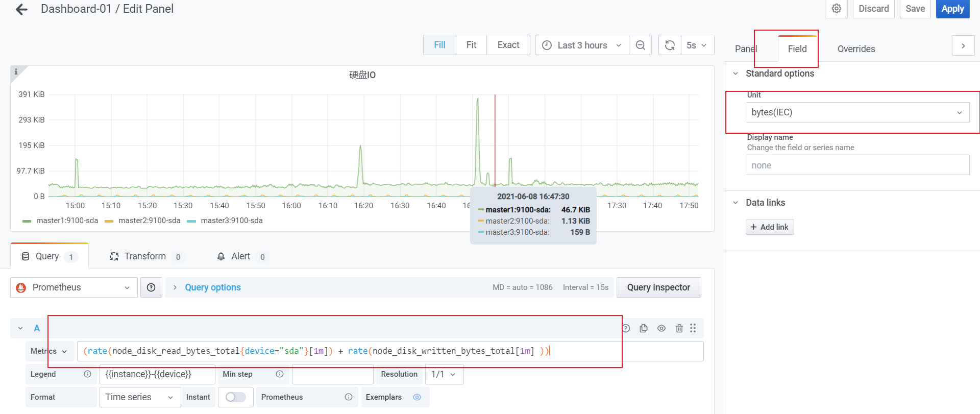980x414 pixels.
Task: Switch to the Panel tab
Action: click(x=746, y=48)
